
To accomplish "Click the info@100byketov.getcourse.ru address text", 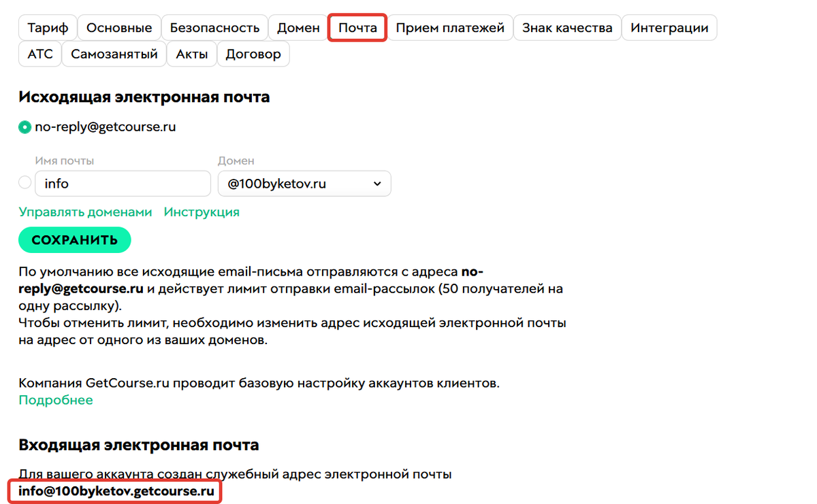I will point(116,490).
